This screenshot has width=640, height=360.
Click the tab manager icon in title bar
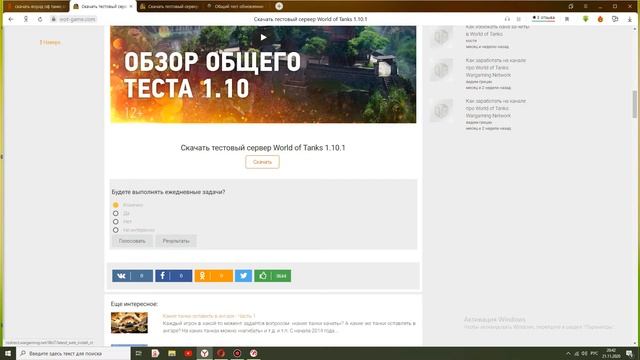point(571,7)
